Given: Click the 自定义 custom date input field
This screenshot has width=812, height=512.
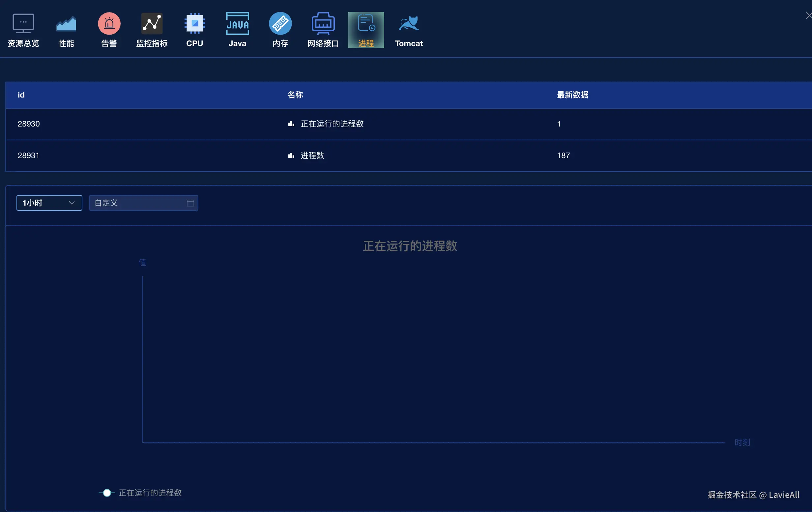Looking at the screenshot, I should click(138, 203).
